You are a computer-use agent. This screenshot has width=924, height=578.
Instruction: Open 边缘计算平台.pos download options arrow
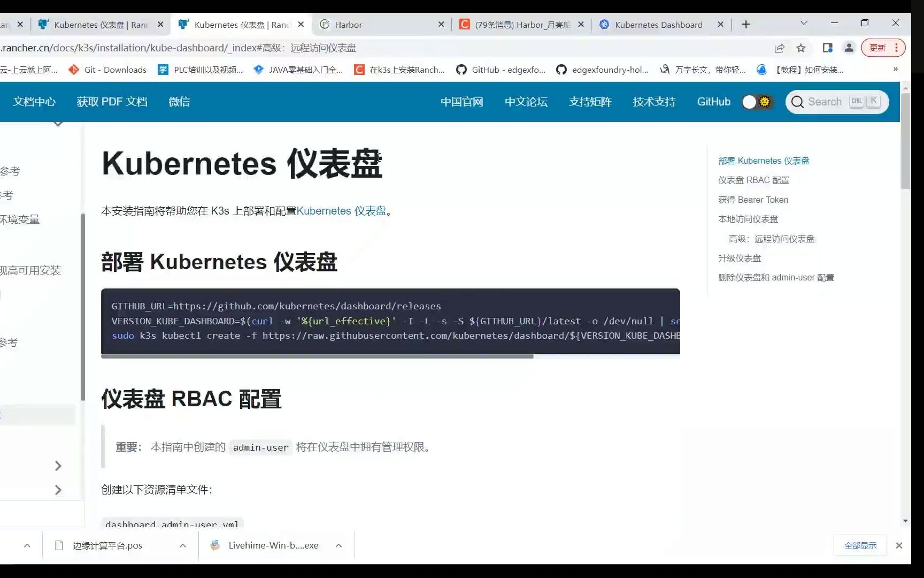183,545
